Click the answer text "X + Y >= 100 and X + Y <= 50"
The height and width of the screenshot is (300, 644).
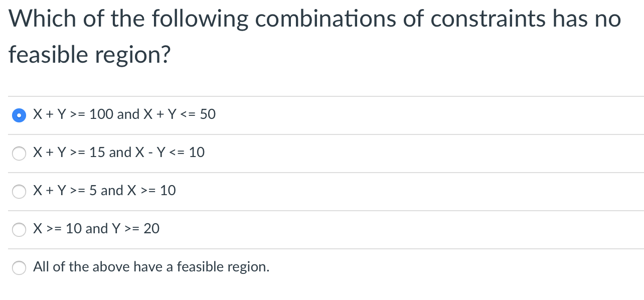pyautogui.click(x=124, y=115)
